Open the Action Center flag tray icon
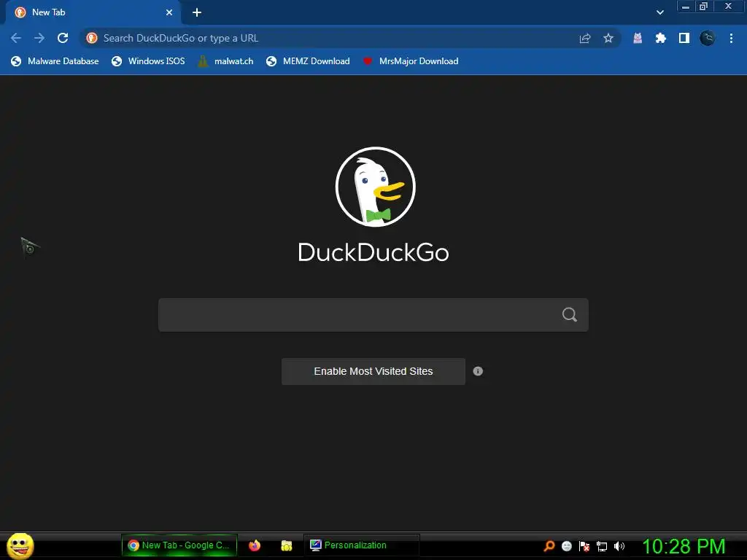Viewport: 747px width, 560px height. [x=584, y=545]
